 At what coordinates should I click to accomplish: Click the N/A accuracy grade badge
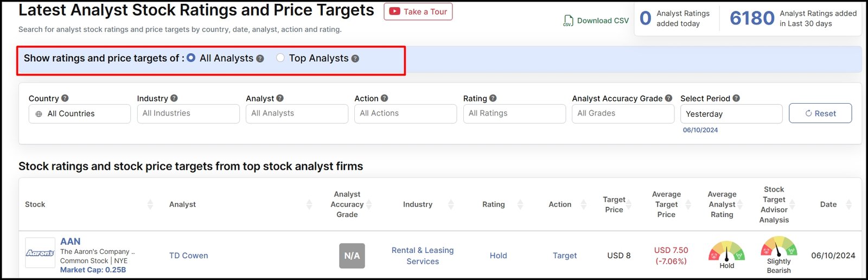pos(352,256)
